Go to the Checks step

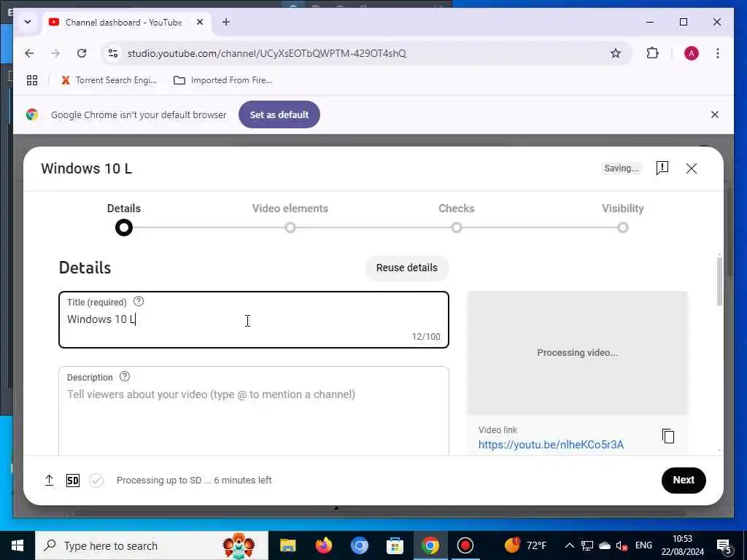(x=457, y=219)
